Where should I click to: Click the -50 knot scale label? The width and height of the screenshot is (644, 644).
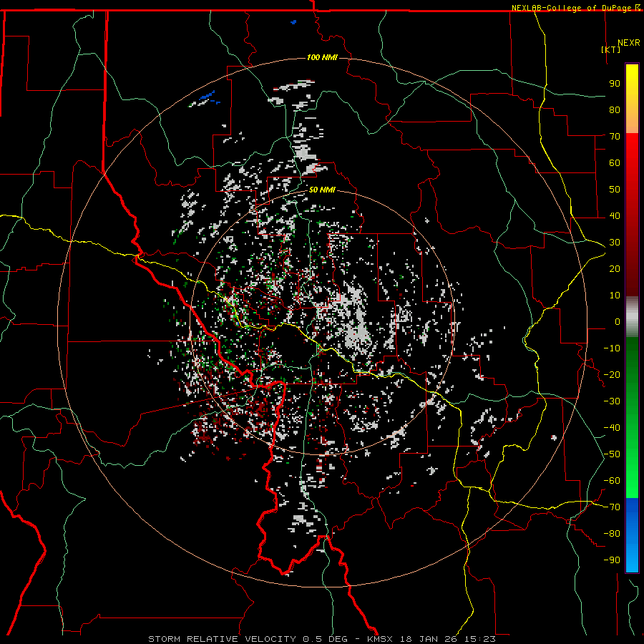coord(612,454)
